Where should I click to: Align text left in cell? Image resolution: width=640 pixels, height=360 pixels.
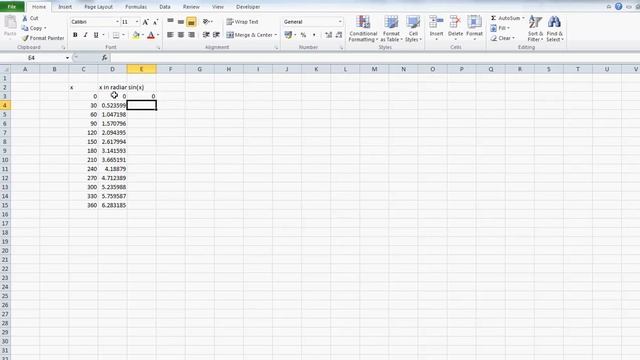click(x=170, y=35)
